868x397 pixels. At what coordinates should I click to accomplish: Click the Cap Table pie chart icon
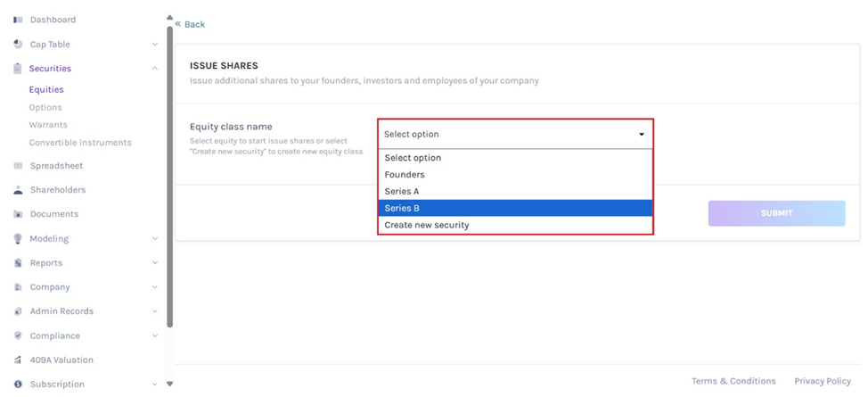pos(18,45)
